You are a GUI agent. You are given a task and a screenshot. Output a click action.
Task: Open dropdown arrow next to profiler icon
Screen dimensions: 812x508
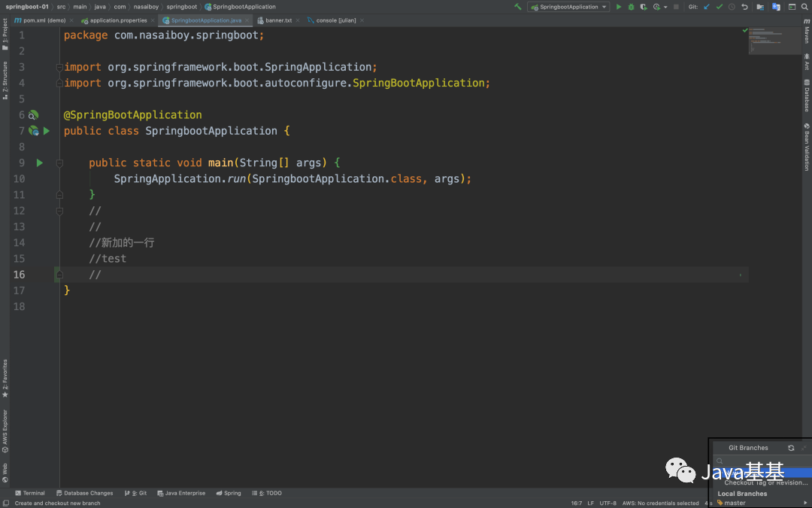665,8
